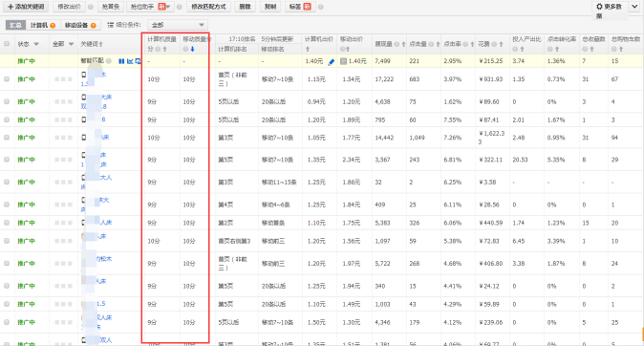Tick checkbox of row with 5,383 展现量
644x346 pixels.
[7, 223]
